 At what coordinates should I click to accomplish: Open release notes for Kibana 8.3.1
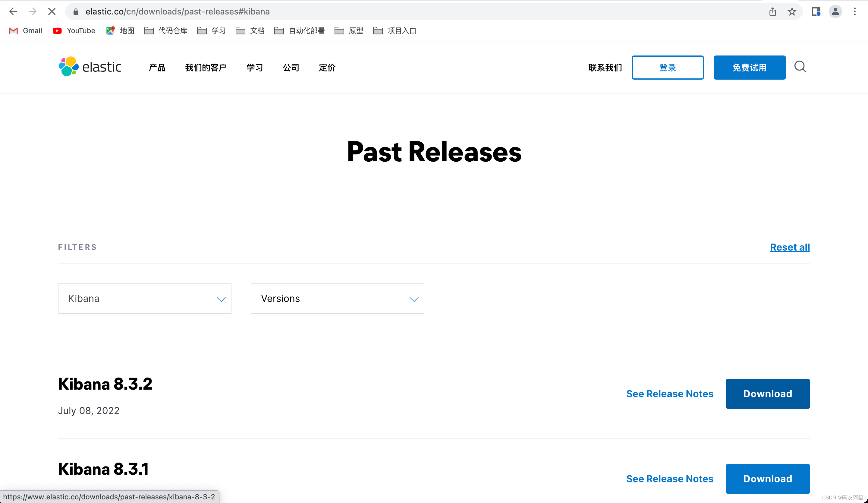[x=670, y=479]
